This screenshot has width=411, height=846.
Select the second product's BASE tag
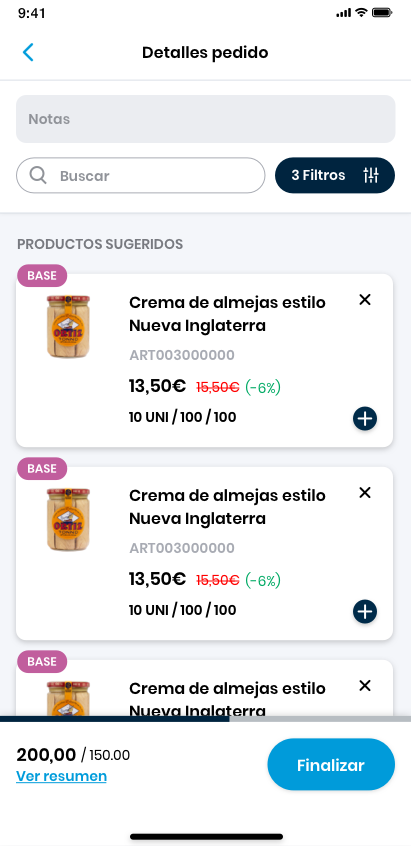point(42,469)
